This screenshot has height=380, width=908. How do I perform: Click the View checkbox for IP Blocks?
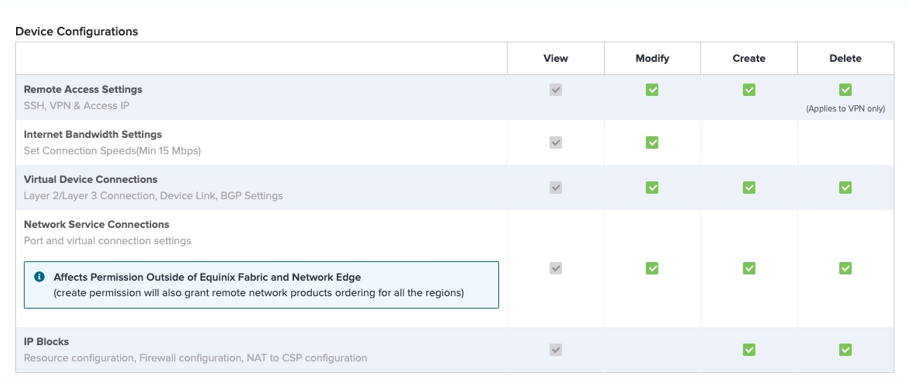point(555,350)
